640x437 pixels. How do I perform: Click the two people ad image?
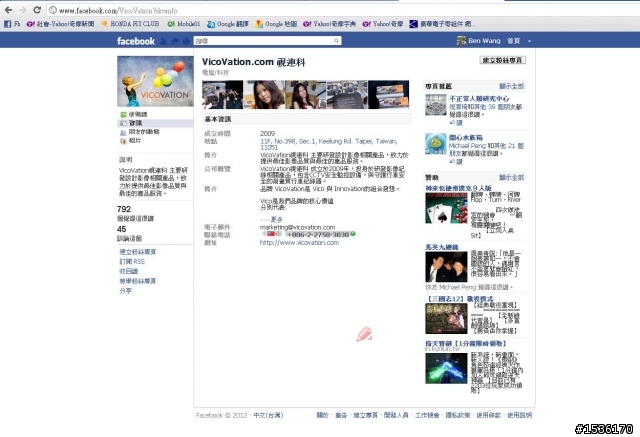[446, 267]
